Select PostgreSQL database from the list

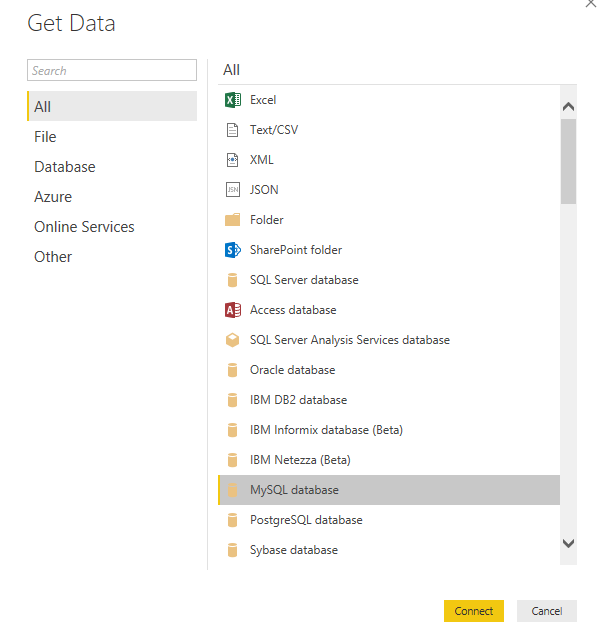(389, 520)
